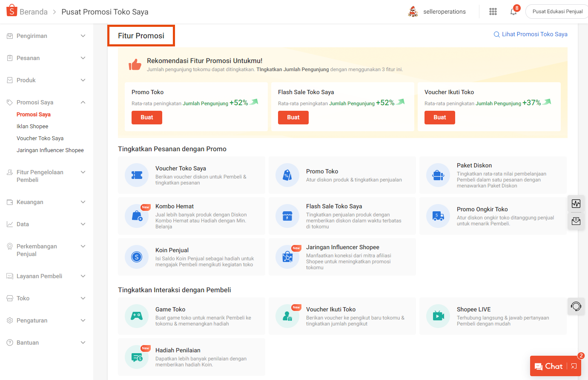Expand the Pengiriman menu chevron
This screenshot has height=380, width=588.
[83, 36]
